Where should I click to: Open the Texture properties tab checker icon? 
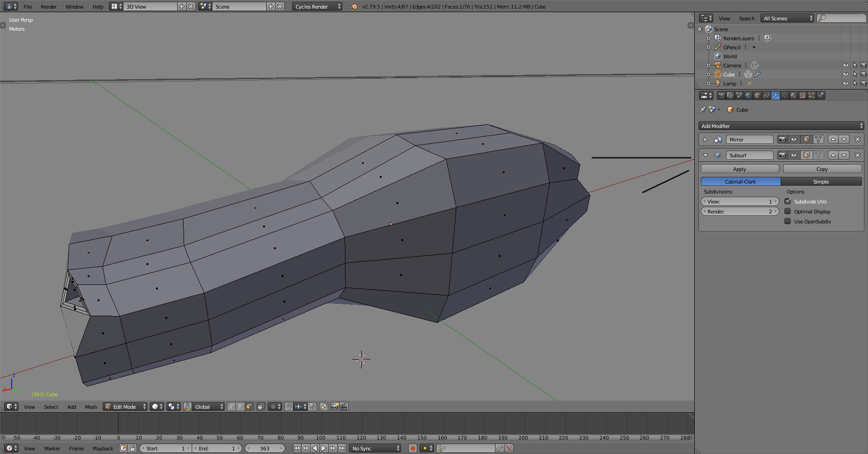click(x=802, y=95)
